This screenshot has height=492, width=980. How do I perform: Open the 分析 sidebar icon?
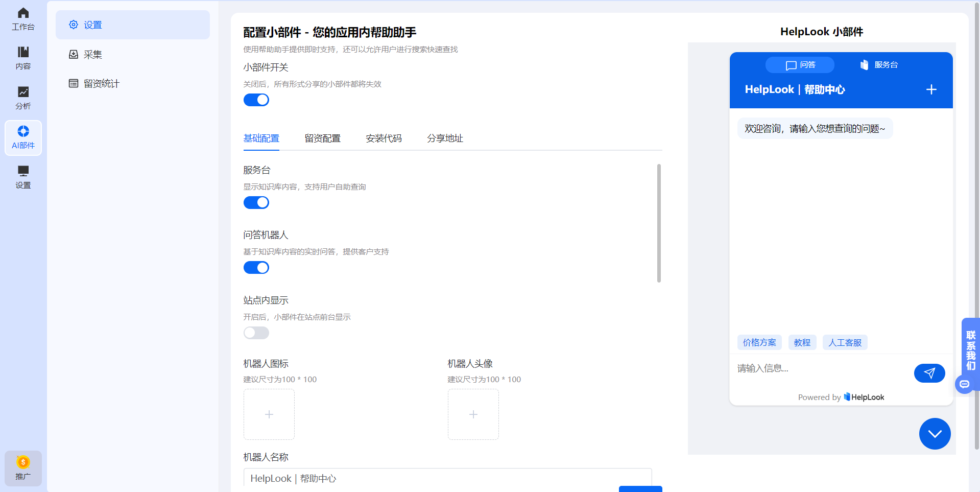[x=23, y=97]
